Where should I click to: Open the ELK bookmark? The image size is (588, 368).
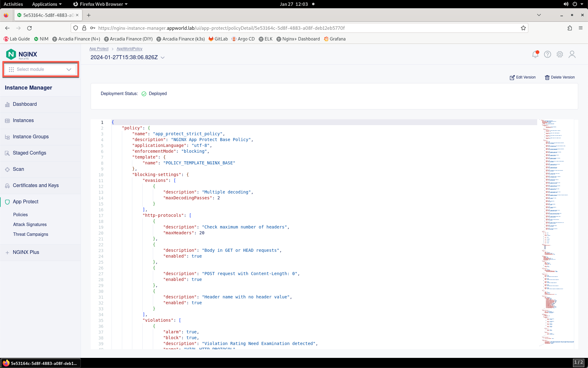[266, 39]
